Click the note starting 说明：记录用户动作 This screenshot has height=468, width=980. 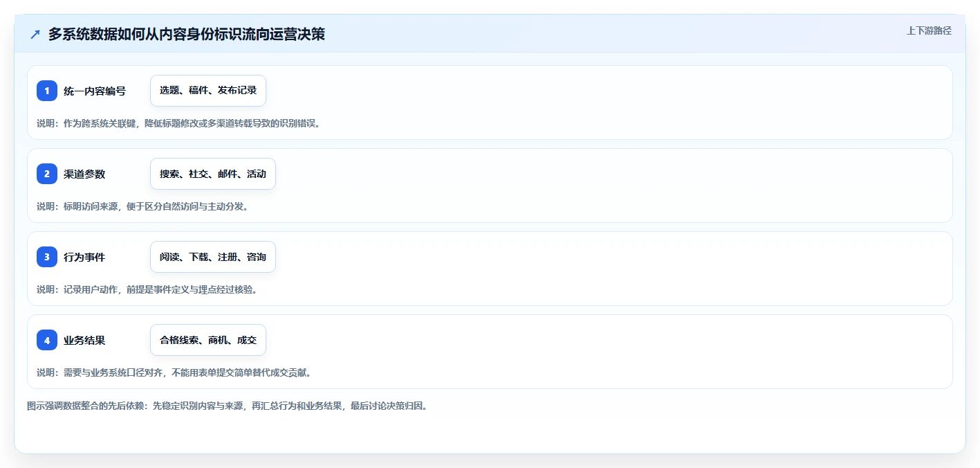tap(147, 289)
